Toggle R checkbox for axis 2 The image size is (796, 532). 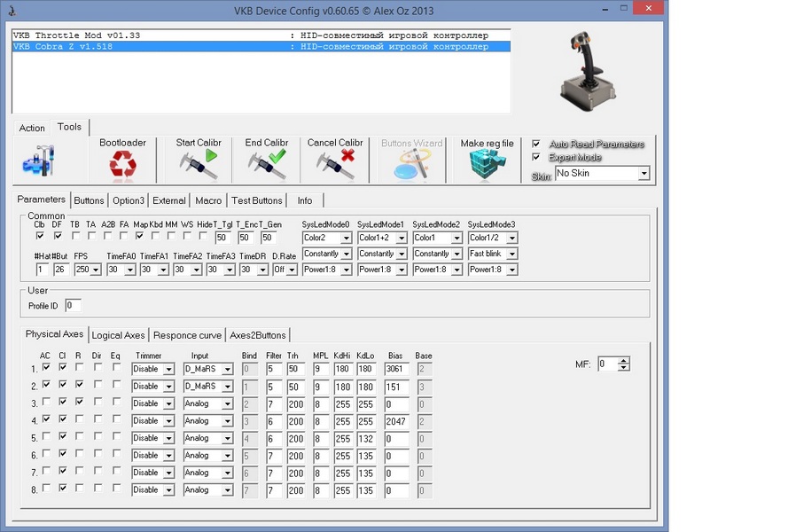click(79, 384)
